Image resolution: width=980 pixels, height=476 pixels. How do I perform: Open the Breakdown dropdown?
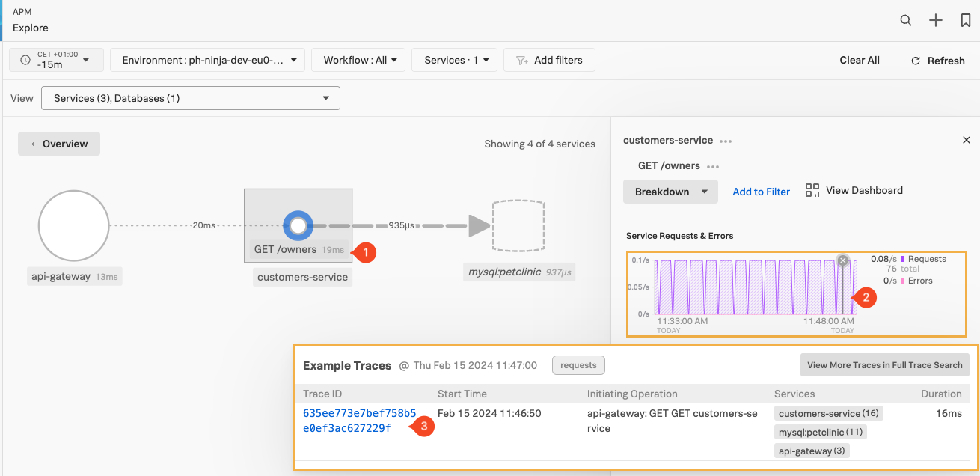pos(670,192)
